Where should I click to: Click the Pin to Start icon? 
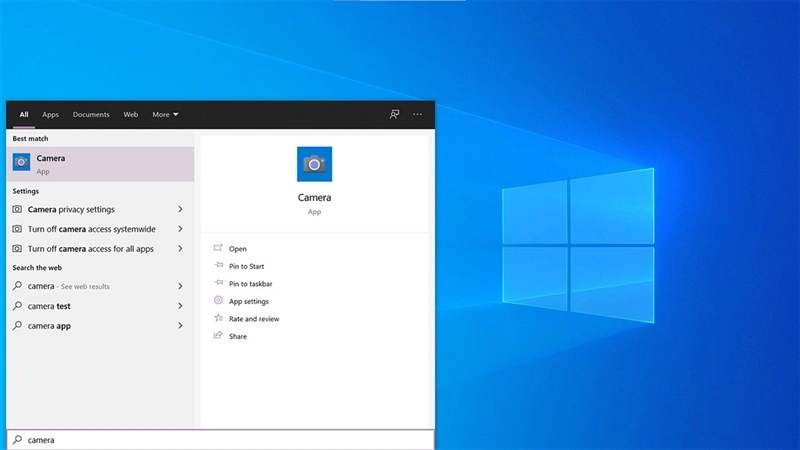(219, 266)
